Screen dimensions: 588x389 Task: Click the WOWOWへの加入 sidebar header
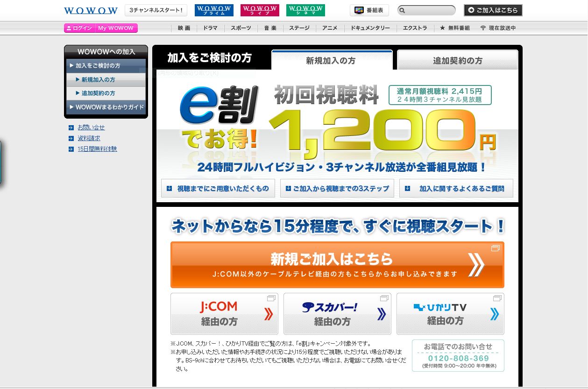[106, 52]
